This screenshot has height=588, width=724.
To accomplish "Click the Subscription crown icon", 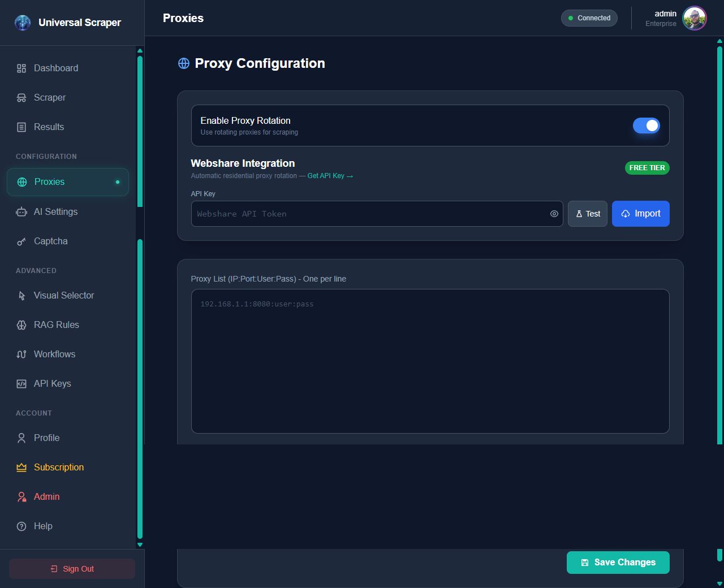I will click(21, 468).
